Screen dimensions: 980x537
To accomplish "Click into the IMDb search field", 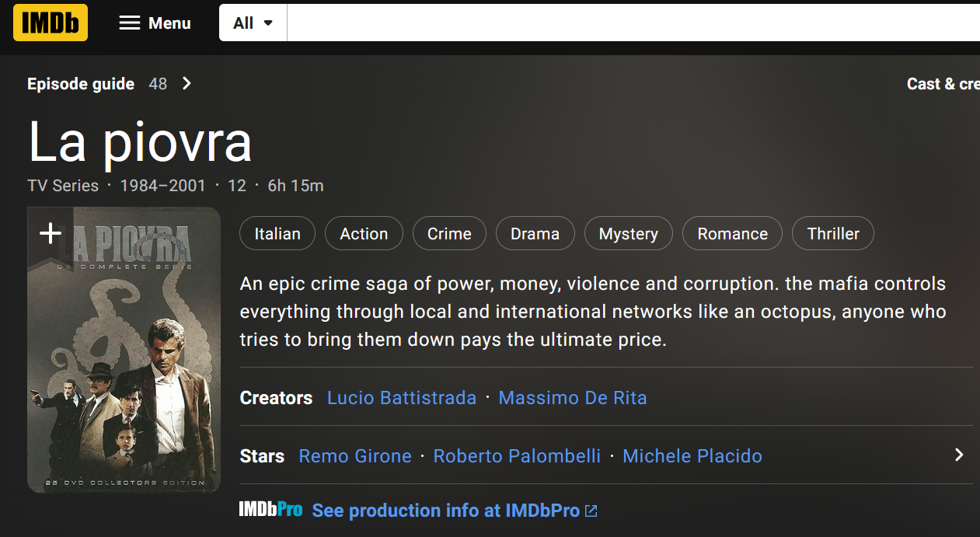I will click(x=633, y=23).
